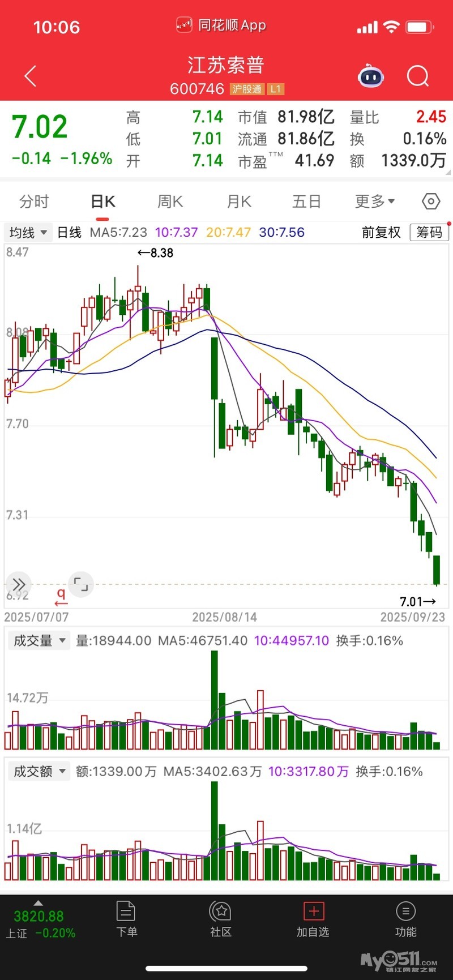Tap the double-chevron panel icon
Screen dimensions: 453x980
(x=18, y=584)
